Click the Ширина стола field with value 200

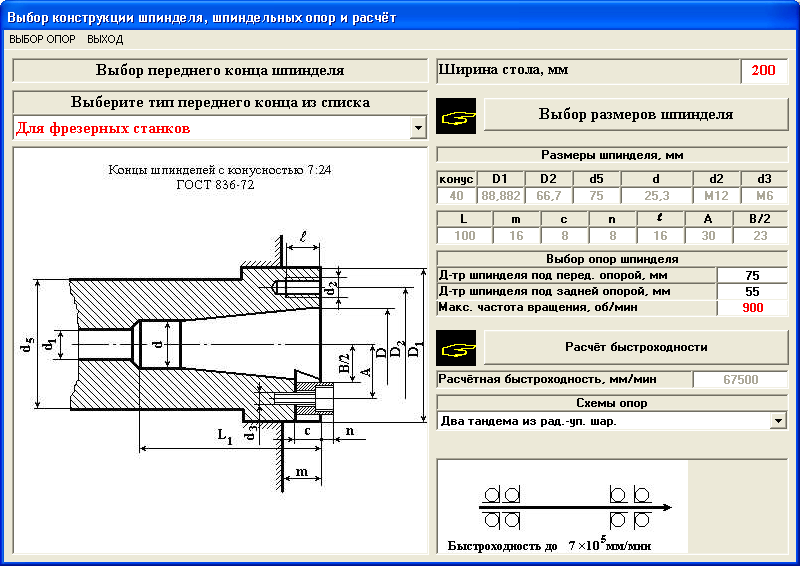pyautogui.click(x=763, y=70)
